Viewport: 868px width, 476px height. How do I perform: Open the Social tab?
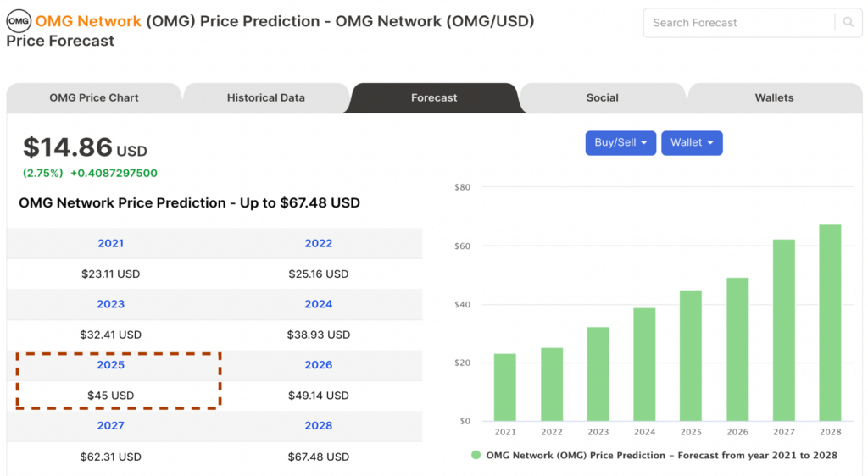pos(603,98)
